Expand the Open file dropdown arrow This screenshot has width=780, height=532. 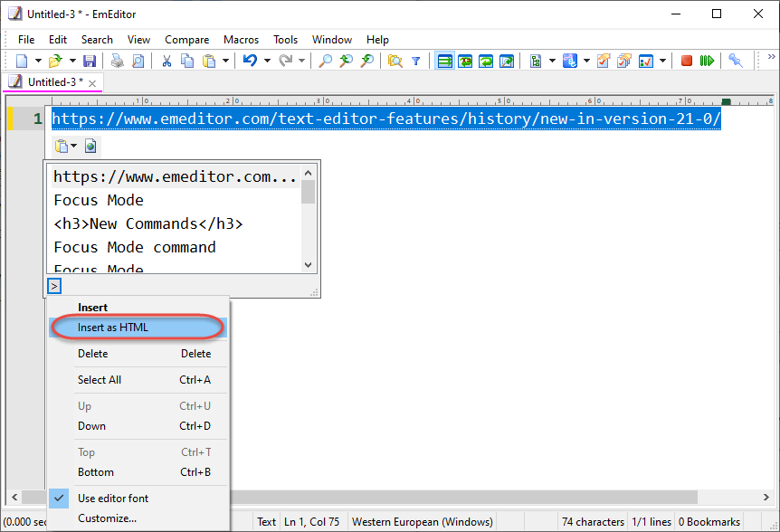pyautogui.click(x=72, y=61)
